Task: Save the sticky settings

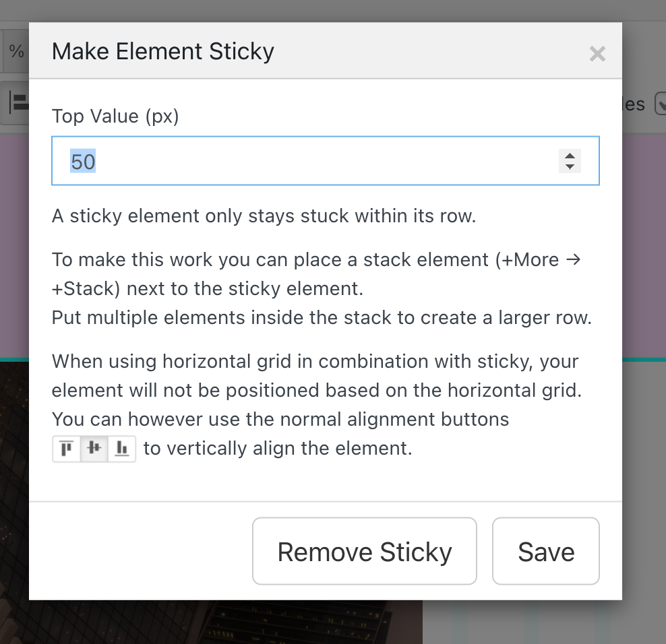Action: (x=546, y=552)
